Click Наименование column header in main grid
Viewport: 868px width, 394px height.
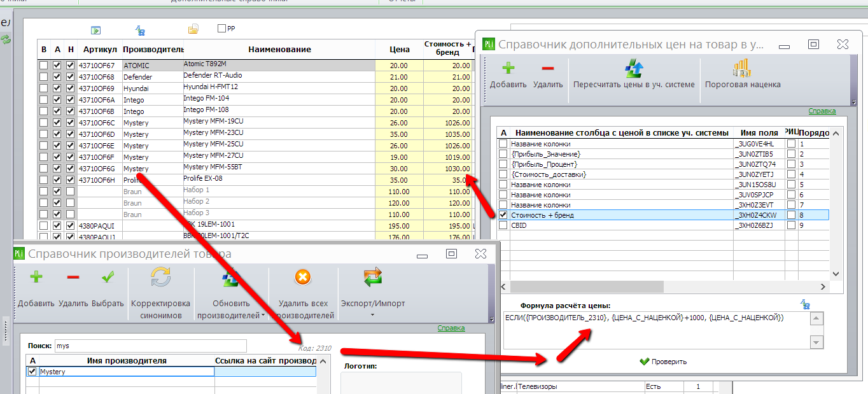(279, 49)
